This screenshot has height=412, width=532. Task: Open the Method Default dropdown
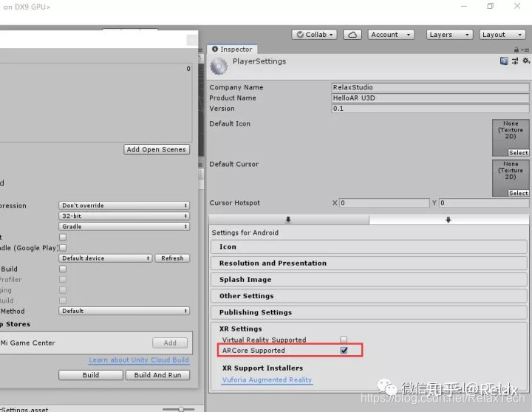(124, 311)
